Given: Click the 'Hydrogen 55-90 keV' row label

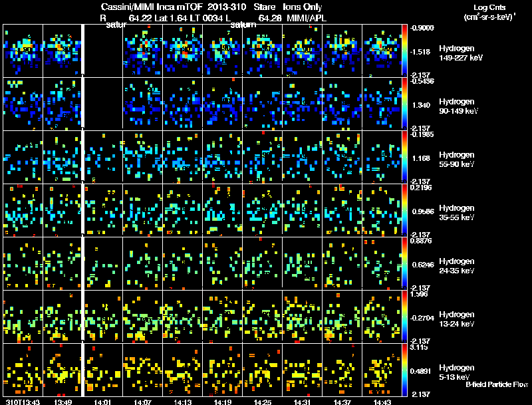Looking at the screenshot, I should click(x=457, y=160).
